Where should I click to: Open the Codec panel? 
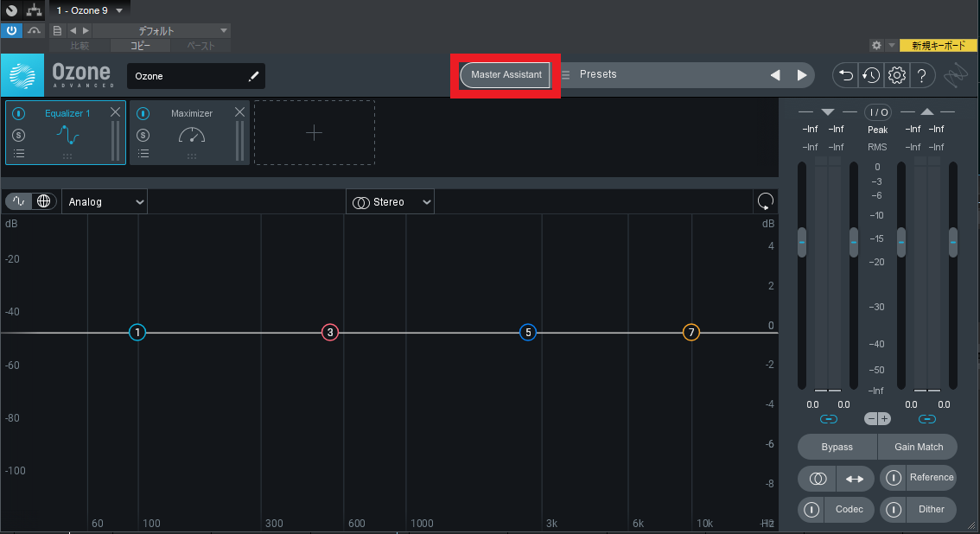coord(849,510)
